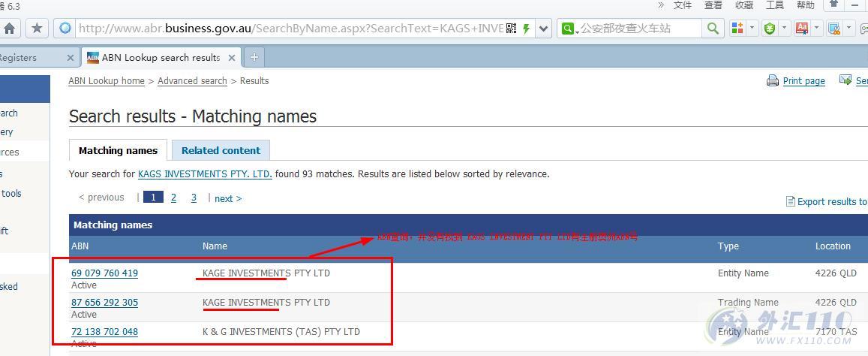Open ABN 69 079 760 419
The image size is (868, 356).
click(104, 273)
